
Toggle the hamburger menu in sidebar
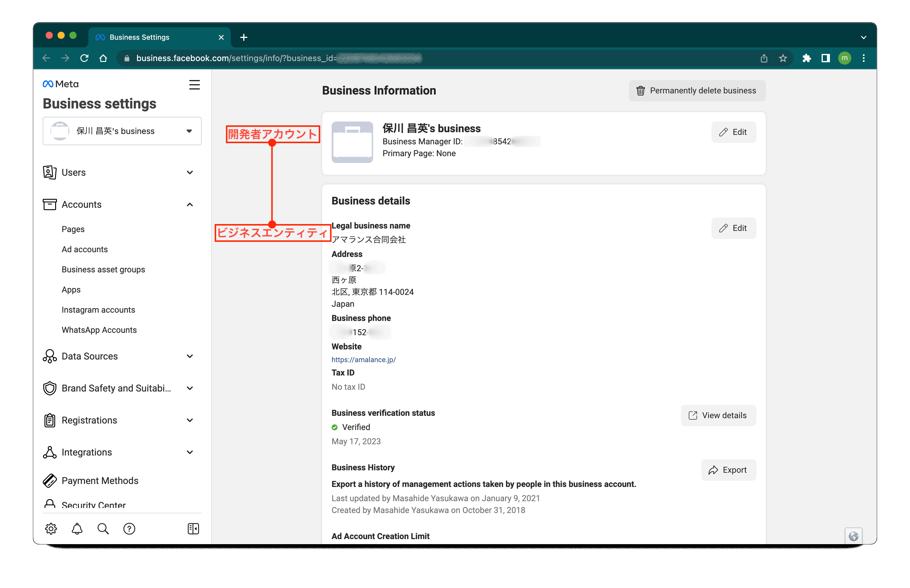pyautogui.click(x=194, y=84)
